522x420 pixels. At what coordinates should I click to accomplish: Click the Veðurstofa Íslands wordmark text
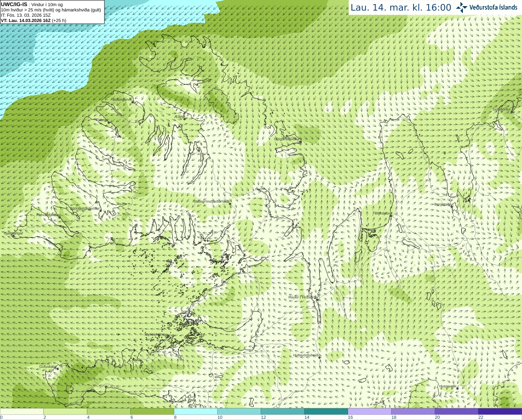(x=493, y=7)
